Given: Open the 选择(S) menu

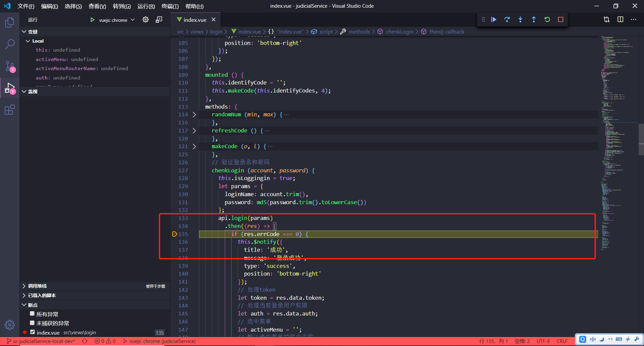Looking at the screenshot, I should click(73, 6).
